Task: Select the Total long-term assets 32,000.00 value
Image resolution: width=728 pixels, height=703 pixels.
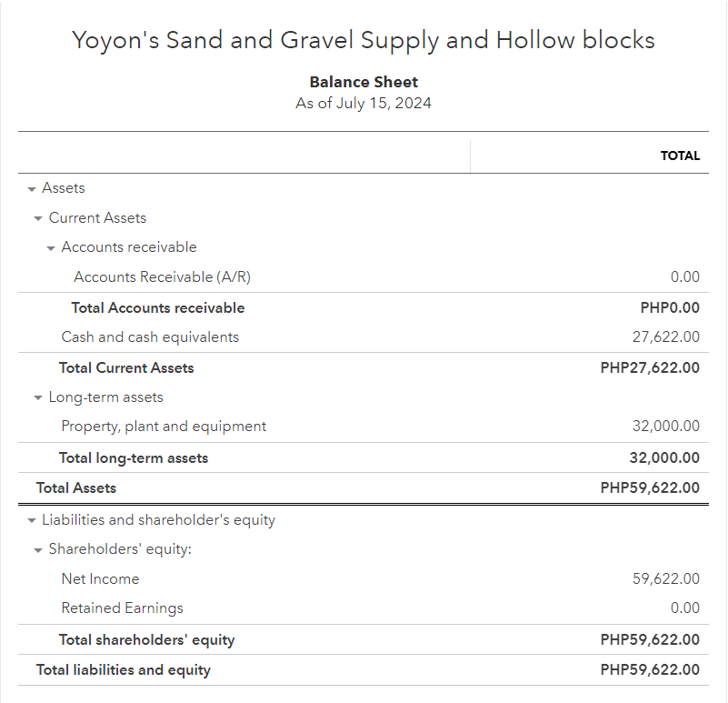Action: 664,458
